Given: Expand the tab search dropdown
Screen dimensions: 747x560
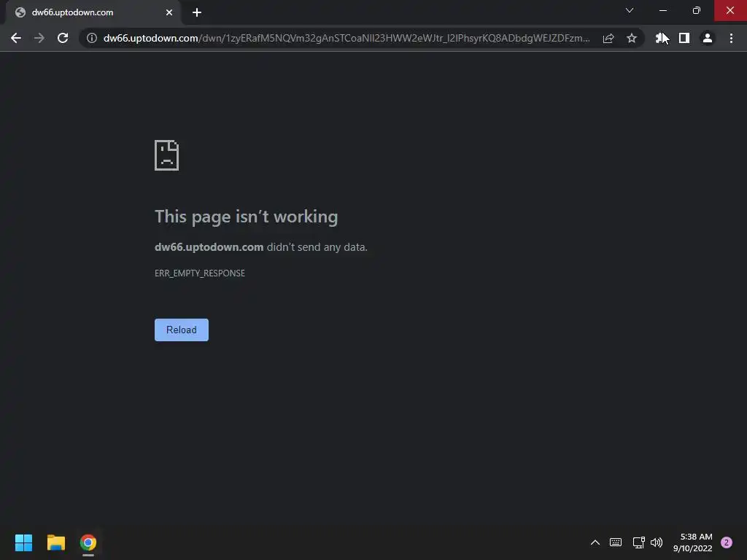Looking at the screenshot, I should pos(630,10).
